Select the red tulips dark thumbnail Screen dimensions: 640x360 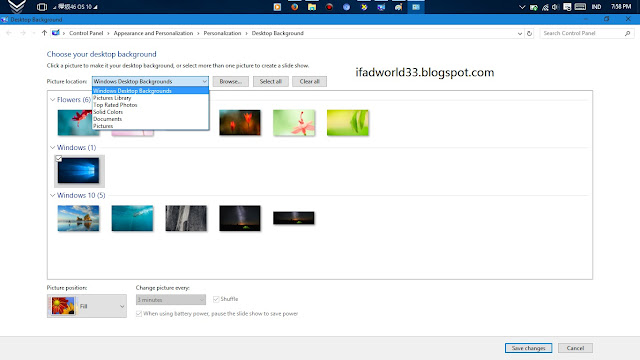[240, 122]
